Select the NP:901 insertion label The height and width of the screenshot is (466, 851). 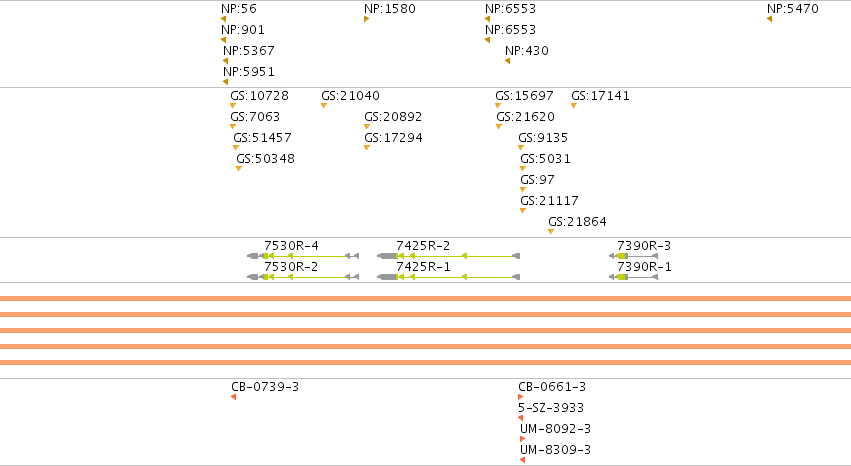243,30
